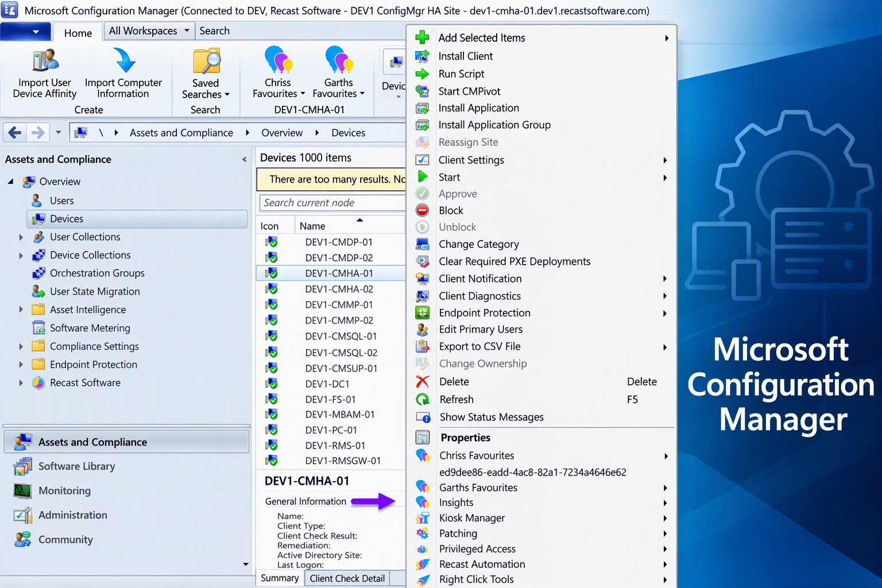This screenshot has height=588, width=882.
Task: Click the Icon column header
Action: click(x=274, y=226)
